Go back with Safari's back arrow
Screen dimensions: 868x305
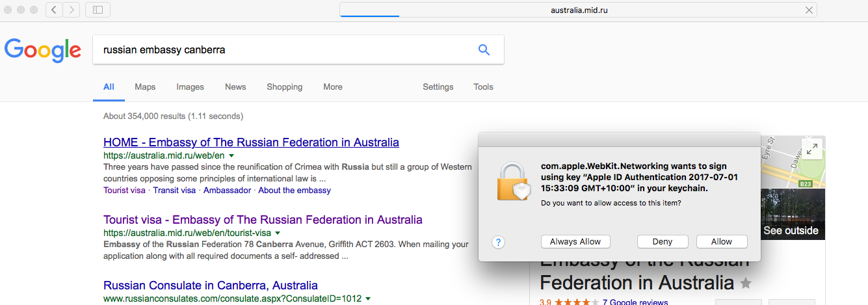[x=55, y=10]
